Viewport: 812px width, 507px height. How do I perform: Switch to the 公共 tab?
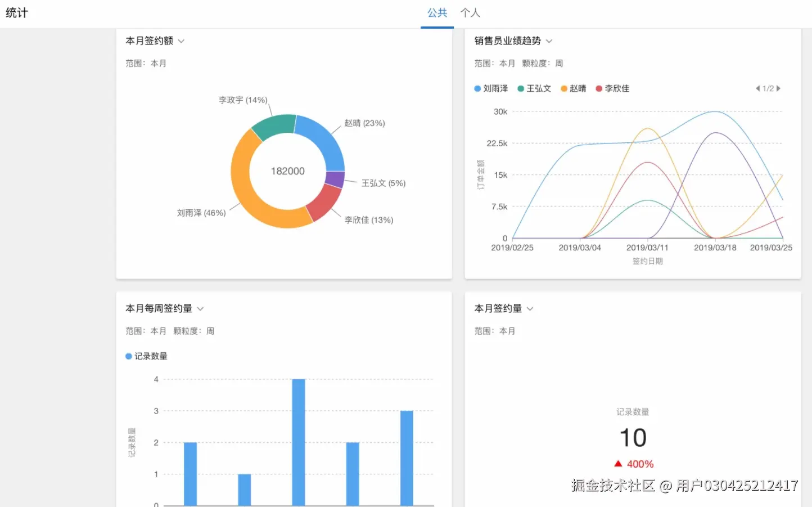[437, 13]
